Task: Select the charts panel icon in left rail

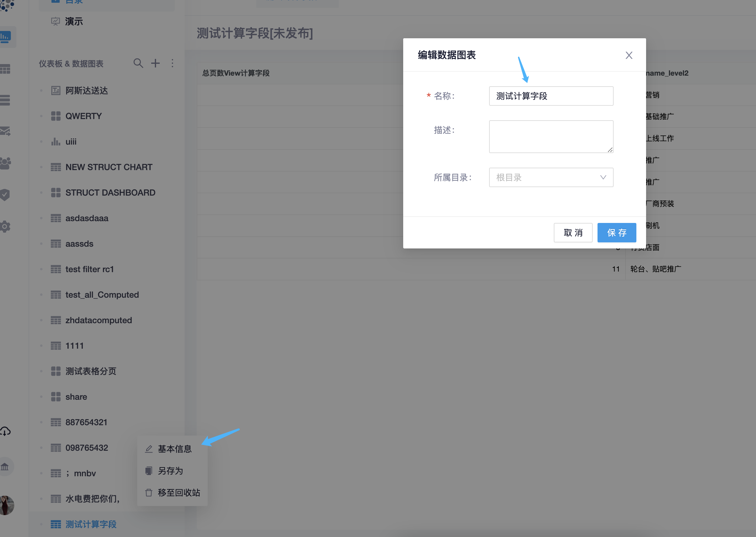Action: pos(5,37)
